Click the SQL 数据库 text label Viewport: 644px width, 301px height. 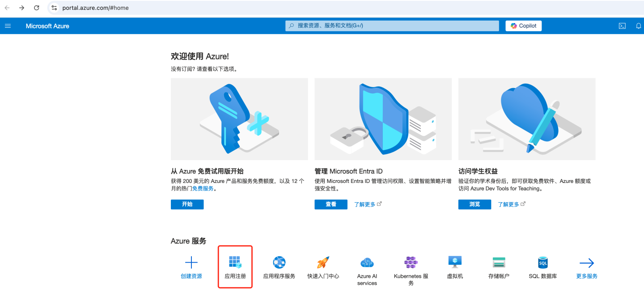coord(543,276)
